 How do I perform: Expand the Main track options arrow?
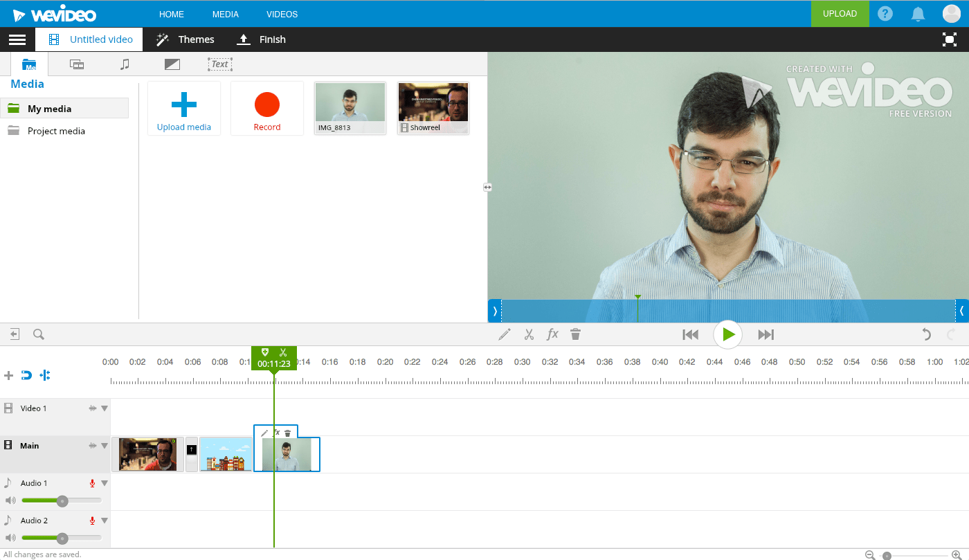click(105, 446)
